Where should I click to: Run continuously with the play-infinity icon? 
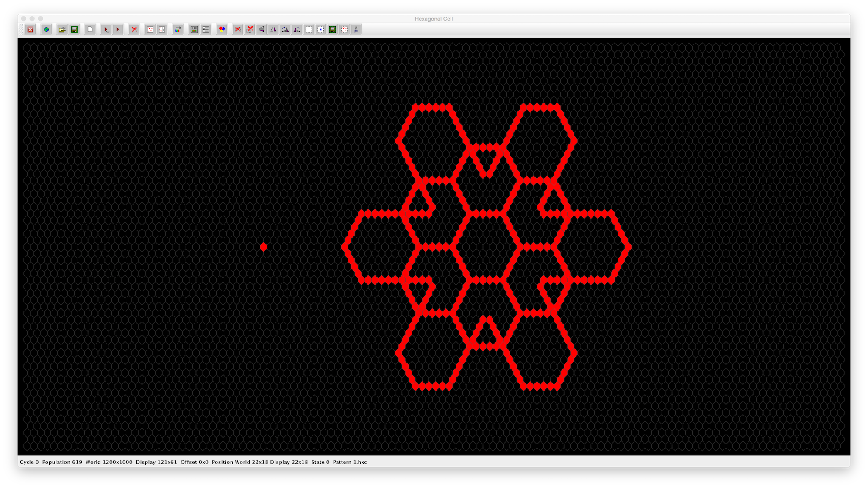(106, 30)
